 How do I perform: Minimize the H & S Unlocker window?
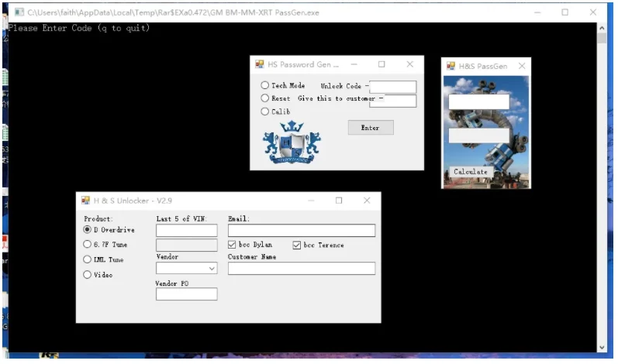click(x=311, y=201)
